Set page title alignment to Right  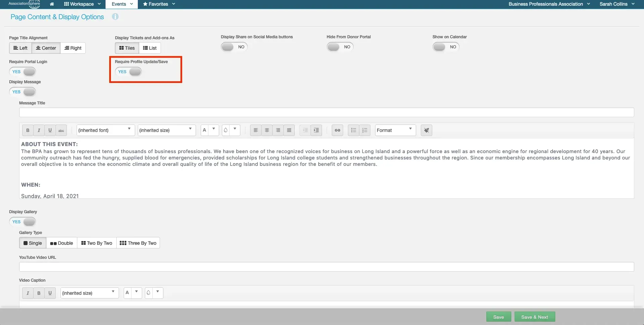click(x=73, y=48)
